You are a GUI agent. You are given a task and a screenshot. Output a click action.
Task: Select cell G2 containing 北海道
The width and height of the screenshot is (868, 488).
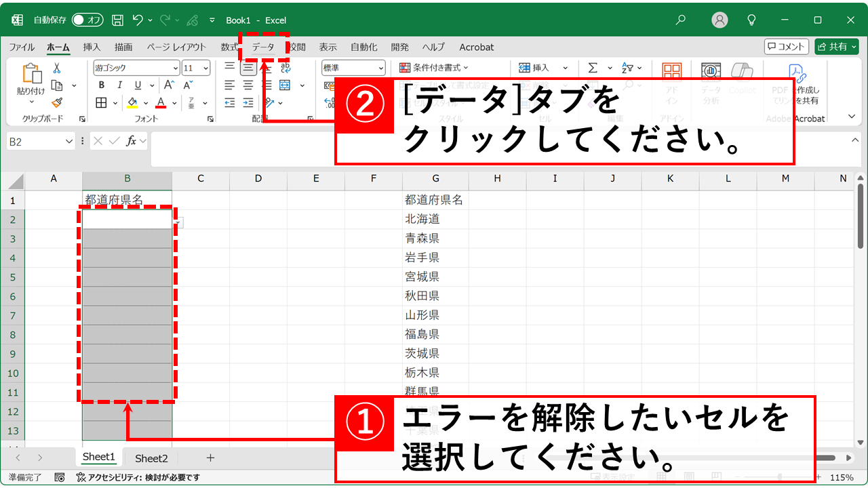coord(435,219)
